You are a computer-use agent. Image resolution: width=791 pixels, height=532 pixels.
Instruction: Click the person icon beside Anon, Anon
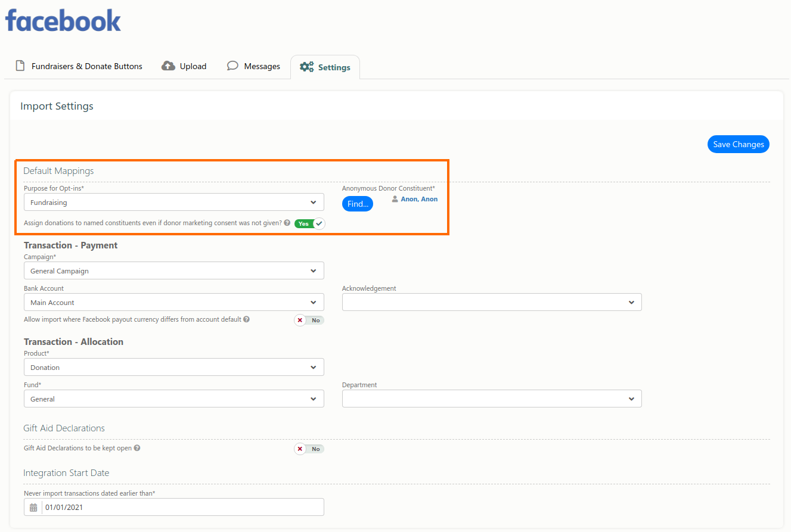click(x=395, y=200)
